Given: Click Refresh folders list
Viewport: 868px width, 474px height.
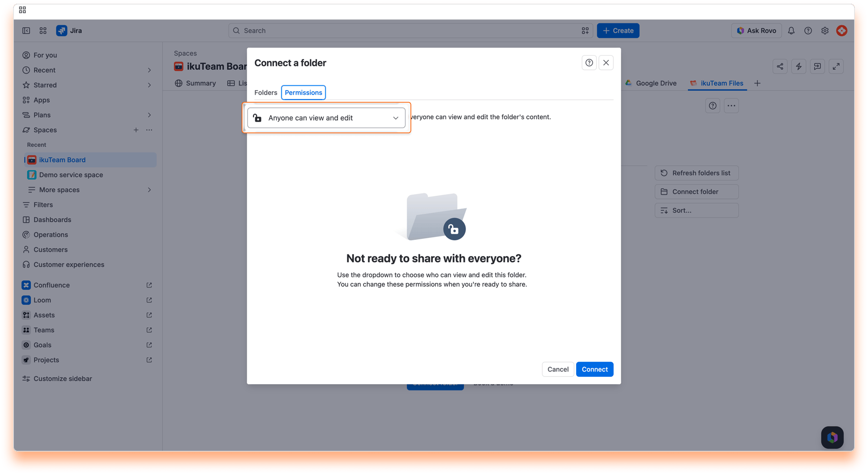Looking at the screenshot, I should click(697, 173).
